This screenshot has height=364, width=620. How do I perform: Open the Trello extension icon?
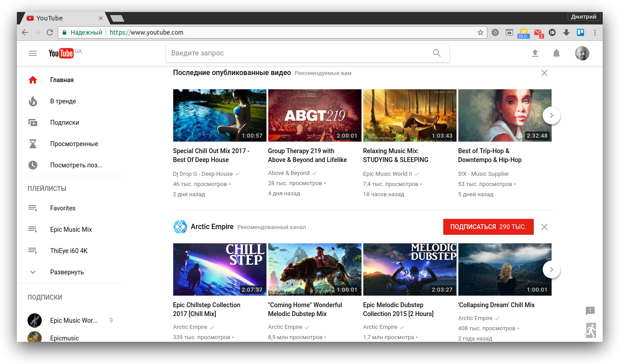580,32
